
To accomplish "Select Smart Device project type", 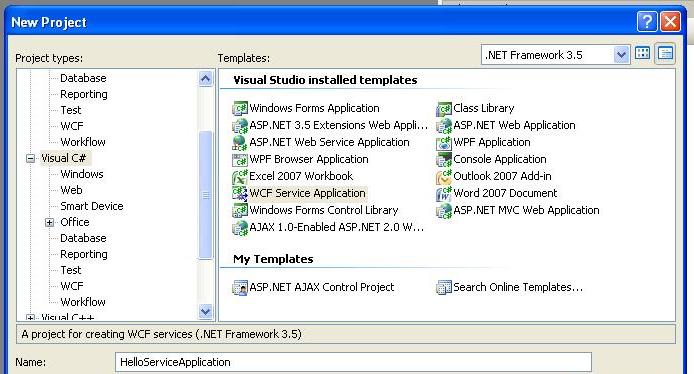I will (92, 206).
